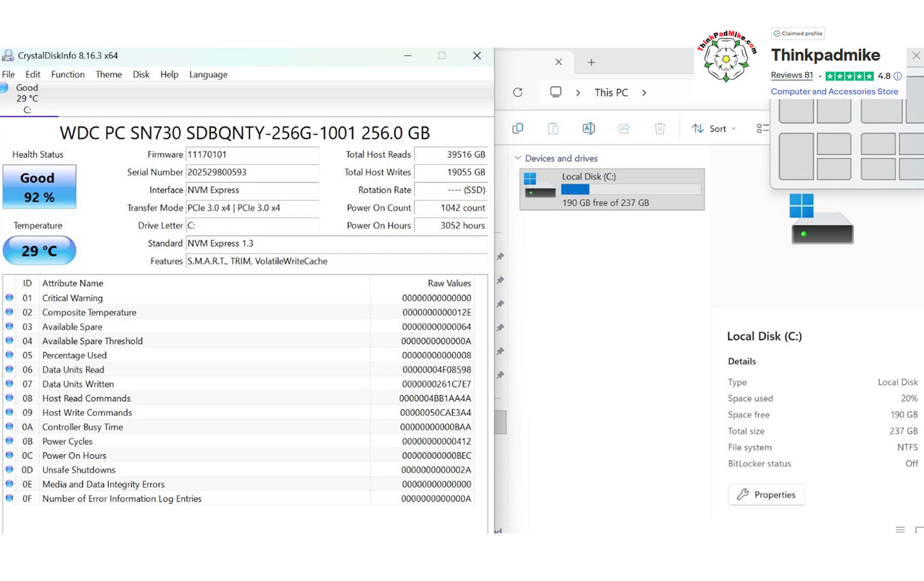Screen dimensions: 924x581
Task: Click the 29 °C temperature button
Action: (40, 251)
